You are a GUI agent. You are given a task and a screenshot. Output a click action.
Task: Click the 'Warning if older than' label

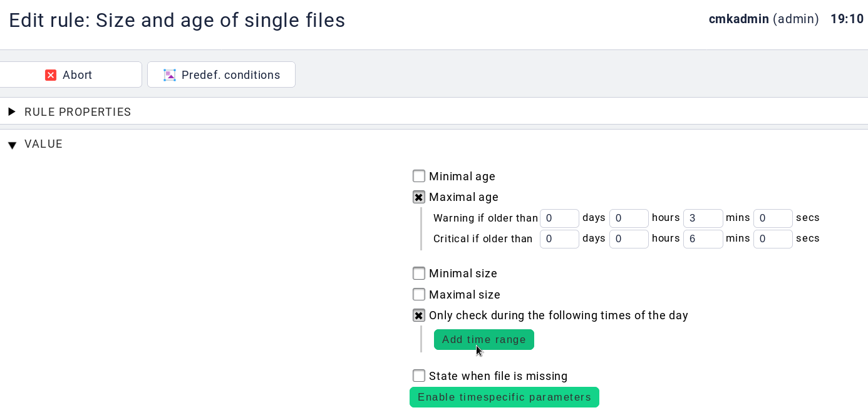tap(485, 218)
